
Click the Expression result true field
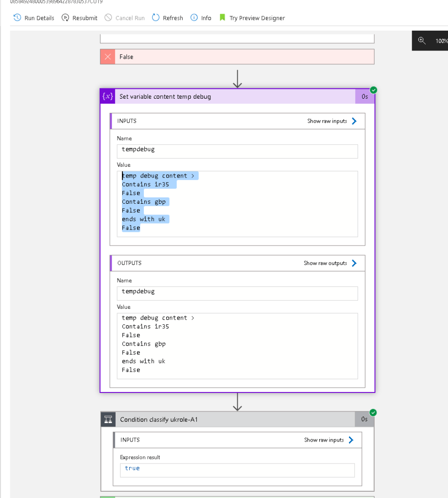pyautogui.click(x=237, y=470)
